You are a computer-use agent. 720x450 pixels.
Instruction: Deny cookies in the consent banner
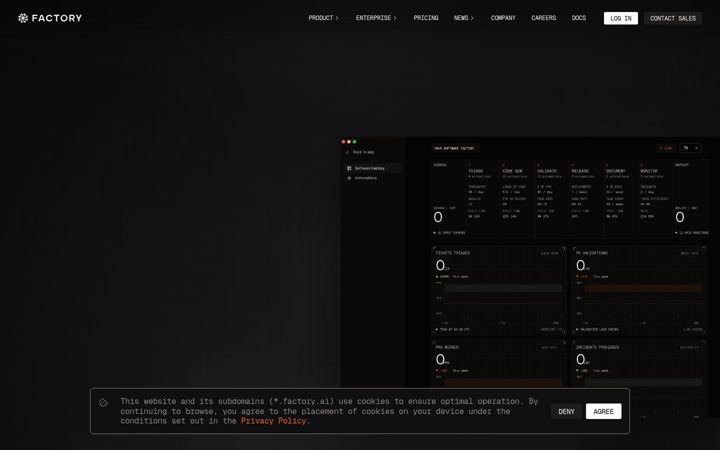coord(566,411)
